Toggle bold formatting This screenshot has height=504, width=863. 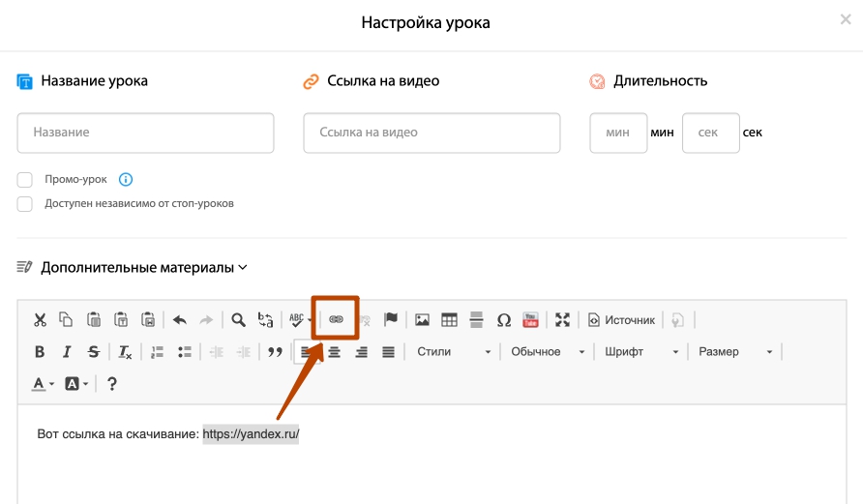point(40,351)
